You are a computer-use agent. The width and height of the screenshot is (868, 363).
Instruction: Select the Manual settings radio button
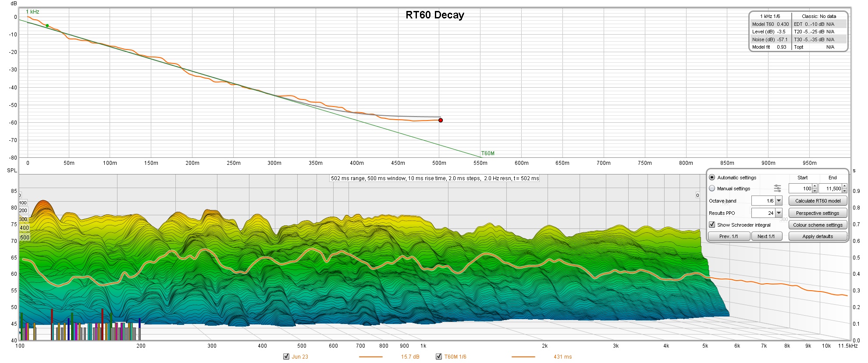coord(712,189)
